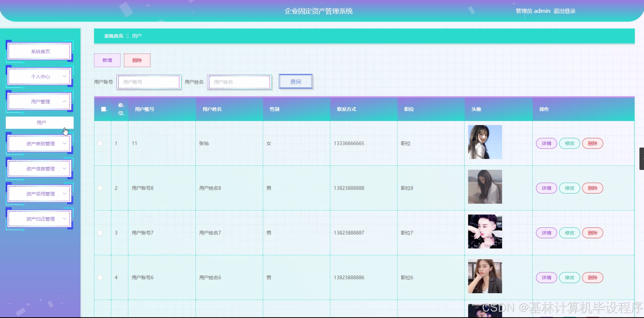The width and height of the screenshot is (644, 318).
Task: Click 详情 for user 张怡
Action: click(x=546, y=144)
